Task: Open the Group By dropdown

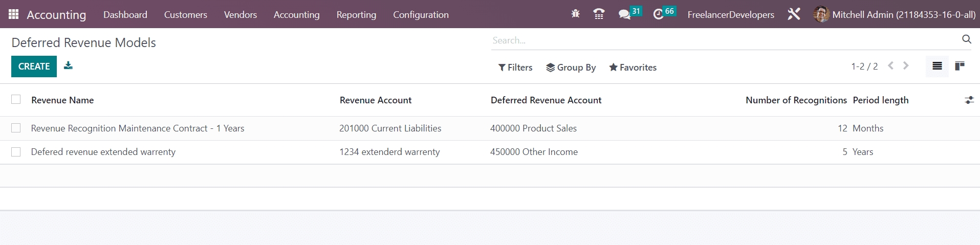Action: coord(571,68)
